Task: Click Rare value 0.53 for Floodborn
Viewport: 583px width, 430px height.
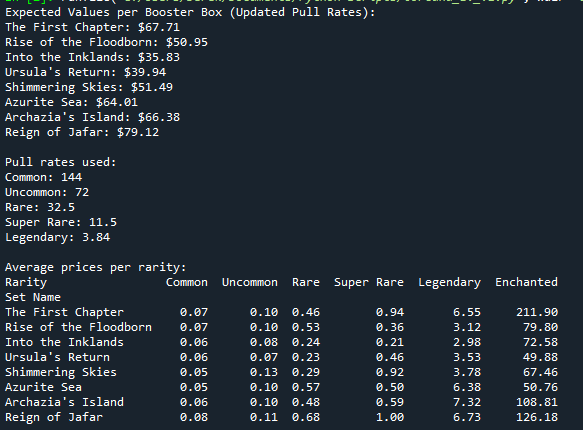Action: click(306, 327)
